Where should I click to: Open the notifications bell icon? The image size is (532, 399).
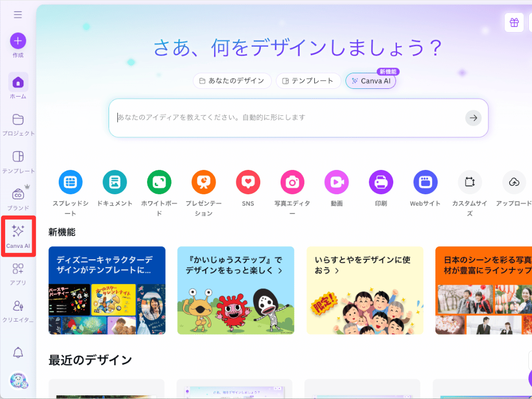coord(18,353)
